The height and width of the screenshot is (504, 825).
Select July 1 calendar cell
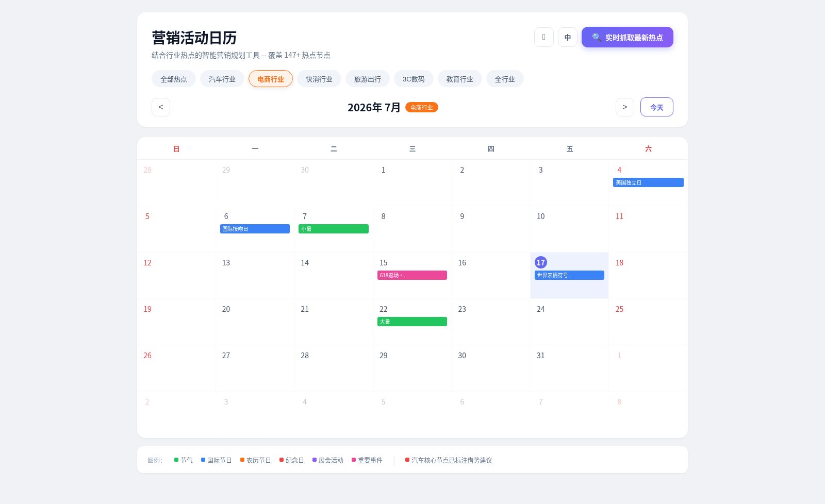412,182
